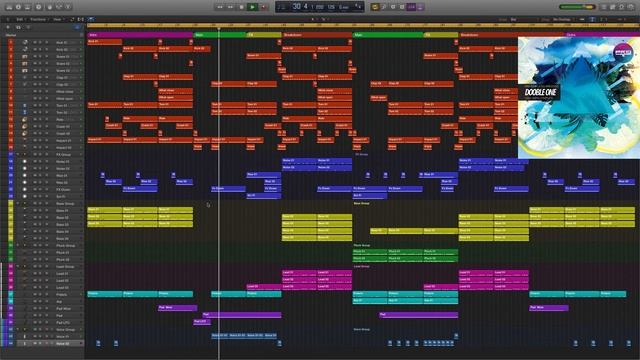This screenshot has width=640, height=360.
Task: Select the first Fill marker
Action: [x=264, y=35]
